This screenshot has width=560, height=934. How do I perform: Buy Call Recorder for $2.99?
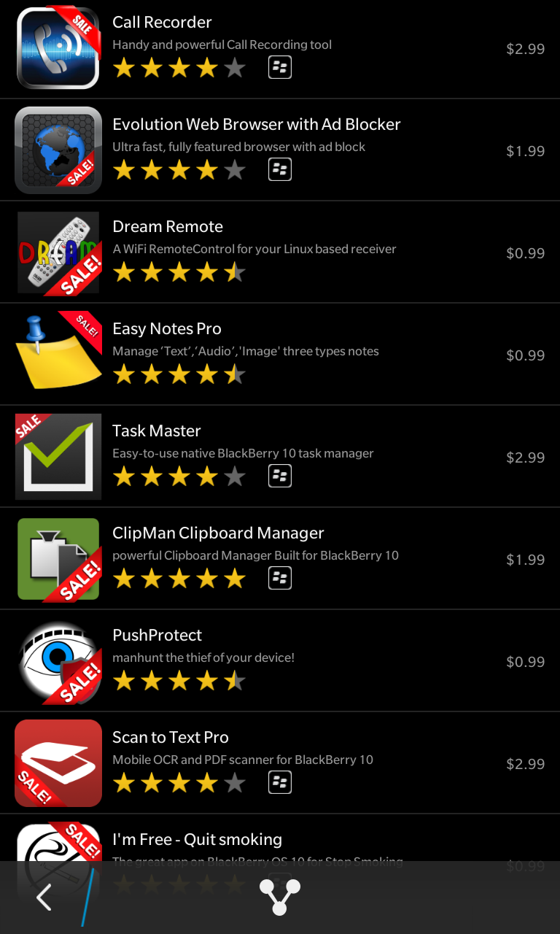(x=526, y=49)
